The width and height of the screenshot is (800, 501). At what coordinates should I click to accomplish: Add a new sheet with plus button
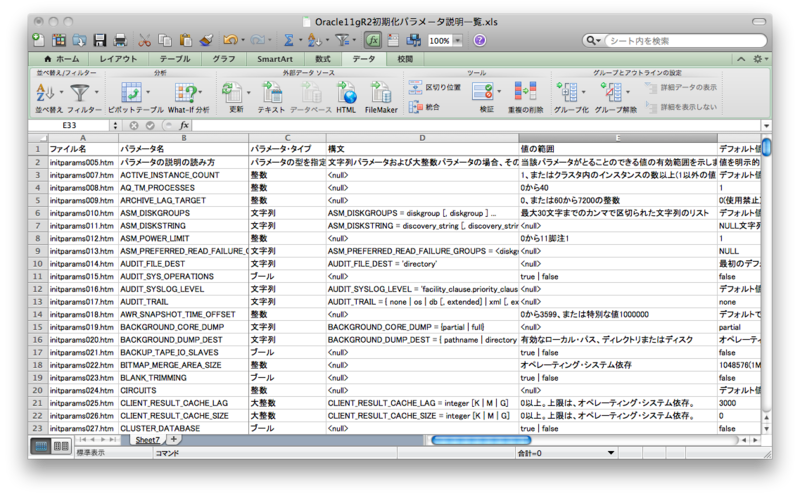click(174, 439)
